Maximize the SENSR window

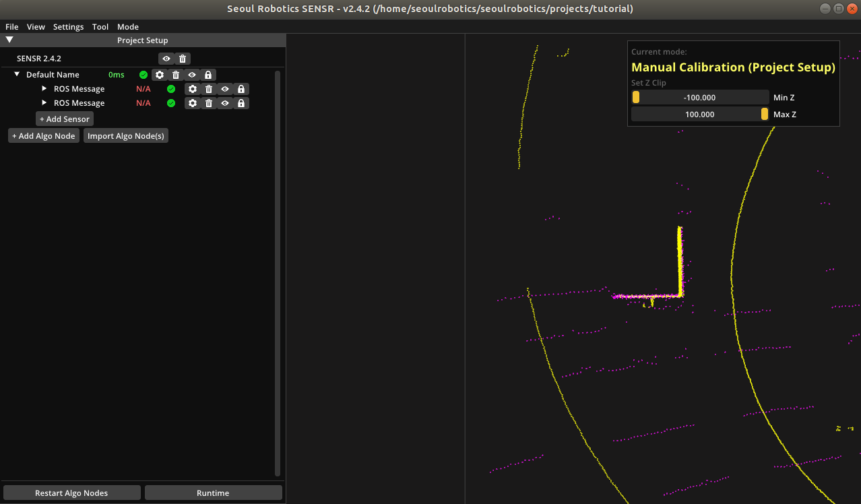(838, 9)
